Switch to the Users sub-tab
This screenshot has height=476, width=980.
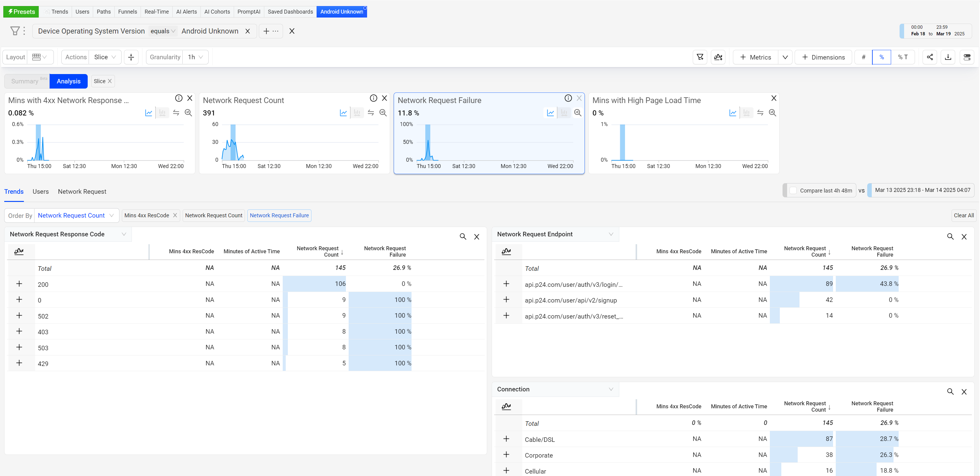click(x=41, y=192)
